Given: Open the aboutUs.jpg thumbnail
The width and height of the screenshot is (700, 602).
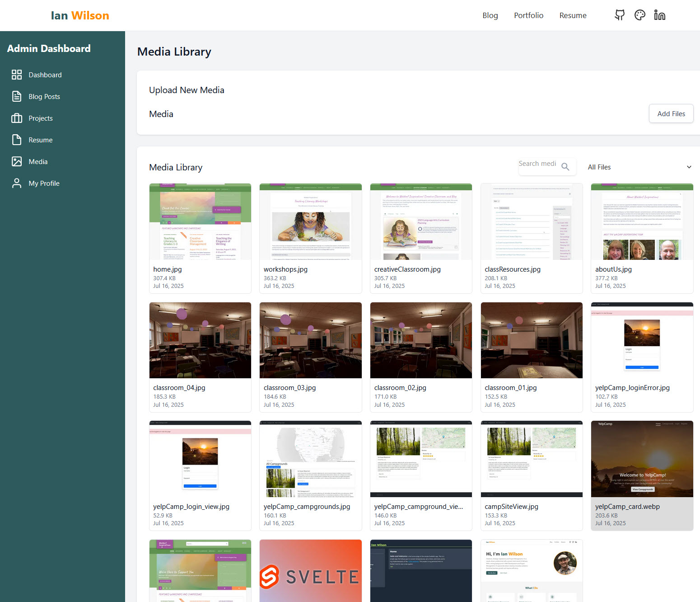Looking at the screenshot, I should 642,221.
